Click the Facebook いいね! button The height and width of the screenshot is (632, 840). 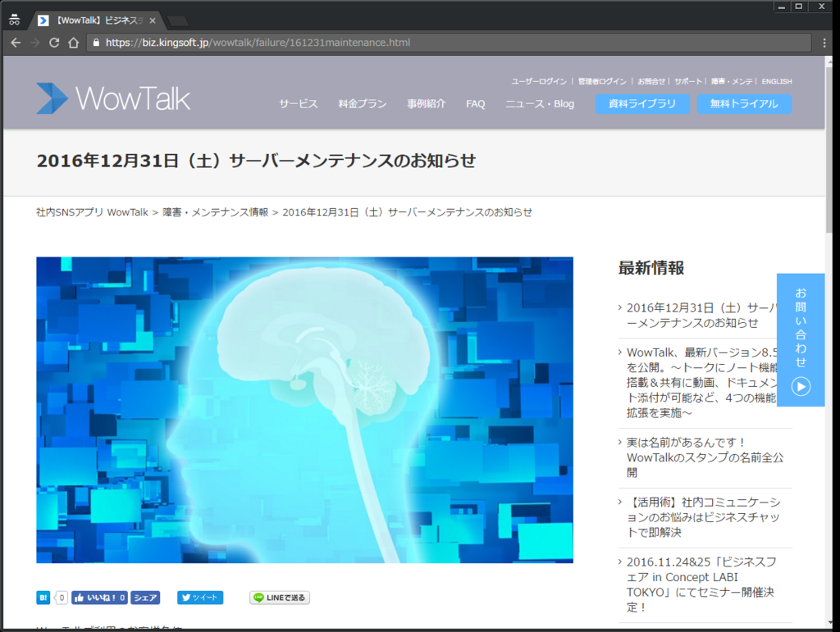tap(99, 598)
